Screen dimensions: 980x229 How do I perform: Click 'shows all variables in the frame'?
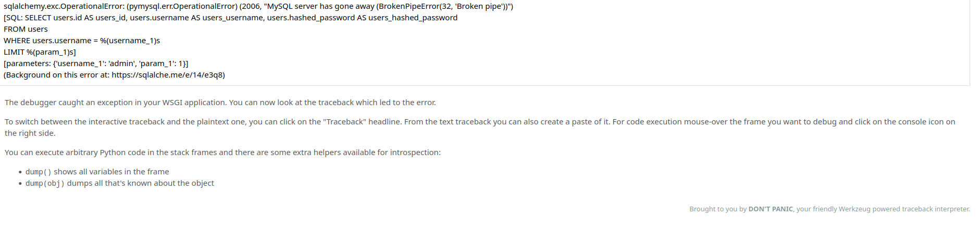pyautogui.click(x=111, y=172)
